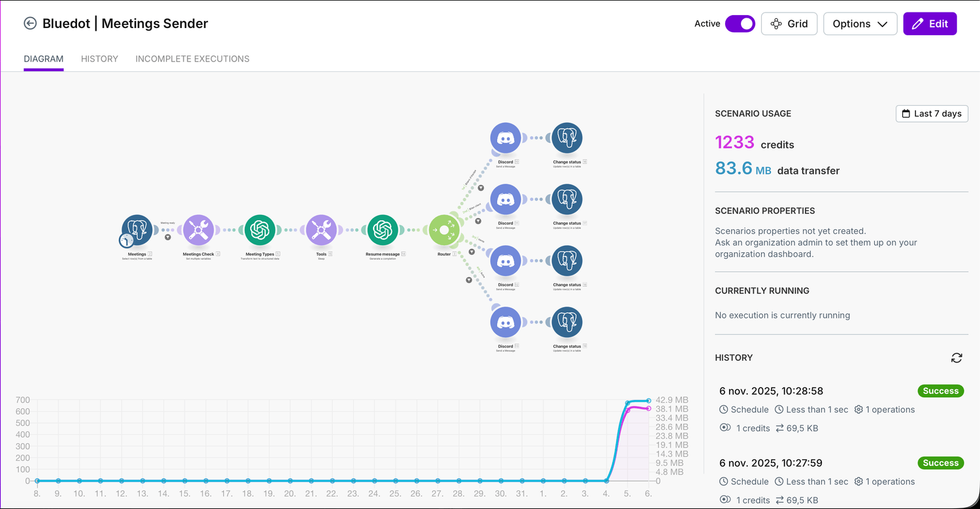The height and width of the screenshot is (509, 980).
Task: Toggle the scenario Active switch
Action: coord(740,24)
